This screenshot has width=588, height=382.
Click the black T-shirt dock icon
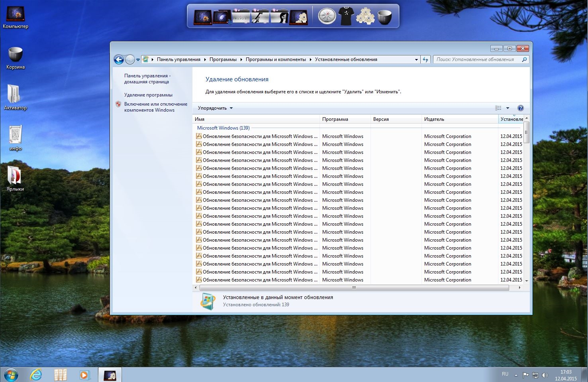click(346, 17)
